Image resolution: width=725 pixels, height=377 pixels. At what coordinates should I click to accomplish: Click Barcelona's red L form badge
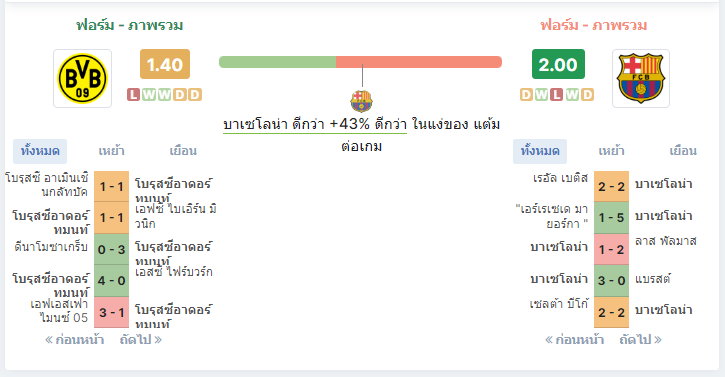point(557,94)
